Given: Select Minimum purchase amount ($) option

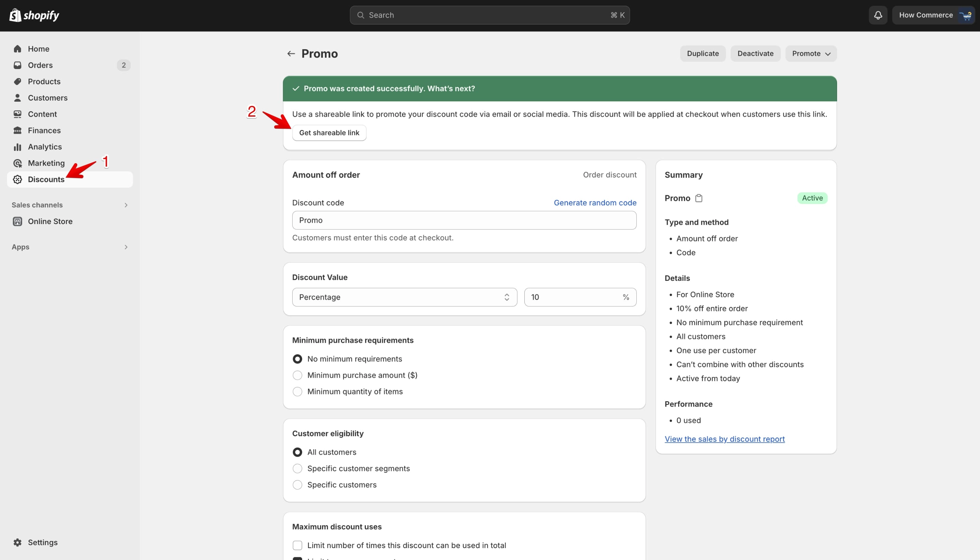Looking at the screenshot, I should 297,375.
